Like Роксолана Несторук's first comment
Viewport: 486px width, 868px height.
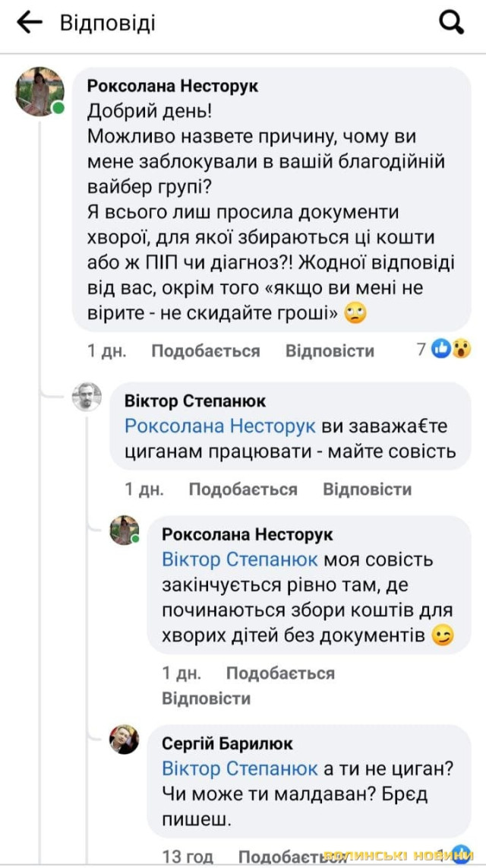(x=205, y=350)
